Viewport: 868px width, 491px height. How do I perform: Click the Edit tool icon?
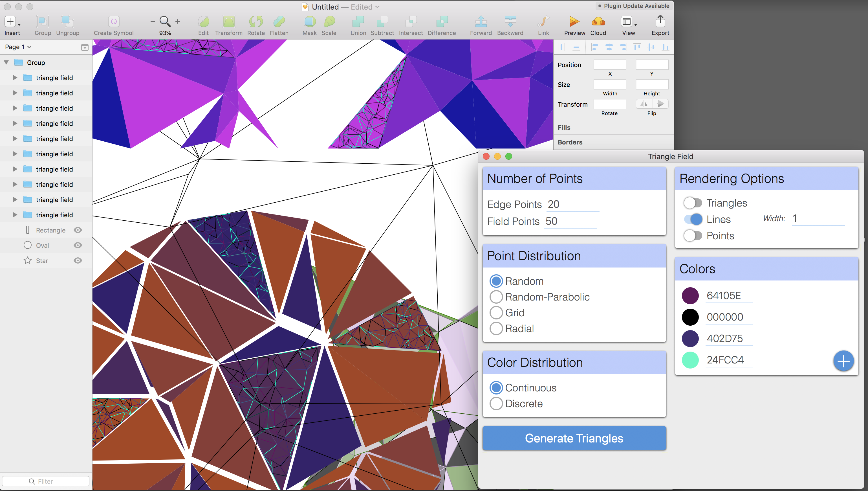[203, 21]
